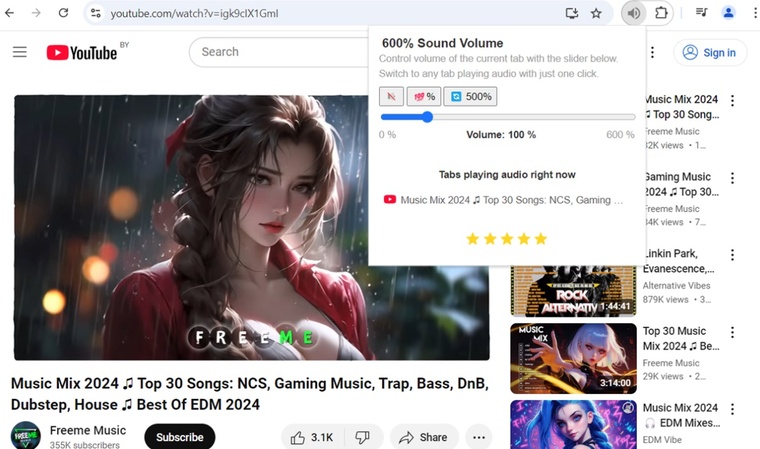The image size is (760, 449).
Task: Open options for Music Mix 2024 EDM Mixes
Action: coord(732,409)
